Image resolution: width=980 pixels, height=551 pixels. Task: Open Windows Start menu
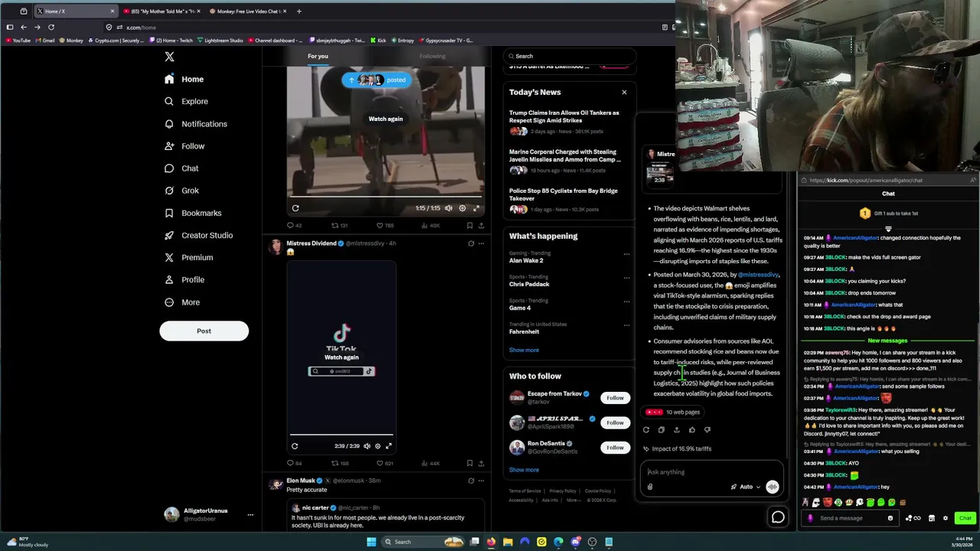[371, 542]
